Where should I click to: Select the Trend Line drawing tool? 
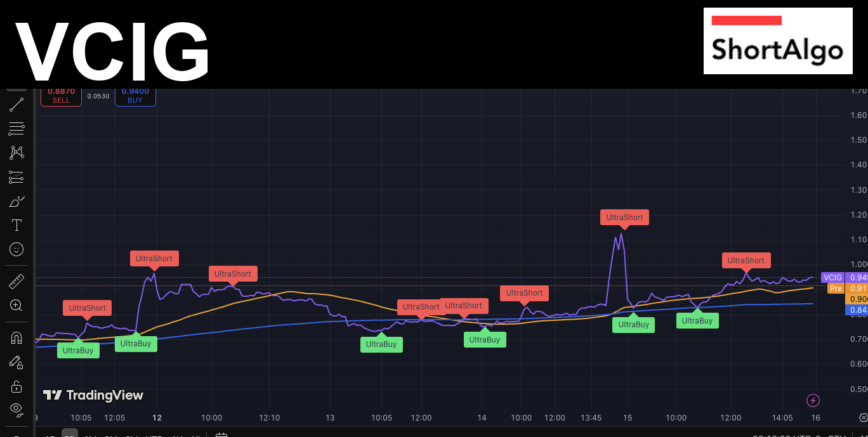pos(16,105)
